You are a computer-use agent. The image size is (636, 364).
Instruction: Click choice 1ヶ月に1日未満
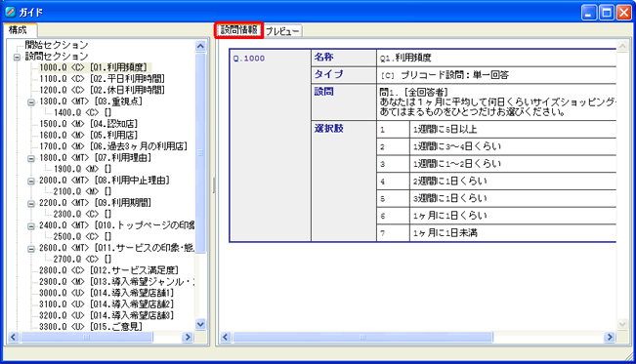(x=445, y=233)
